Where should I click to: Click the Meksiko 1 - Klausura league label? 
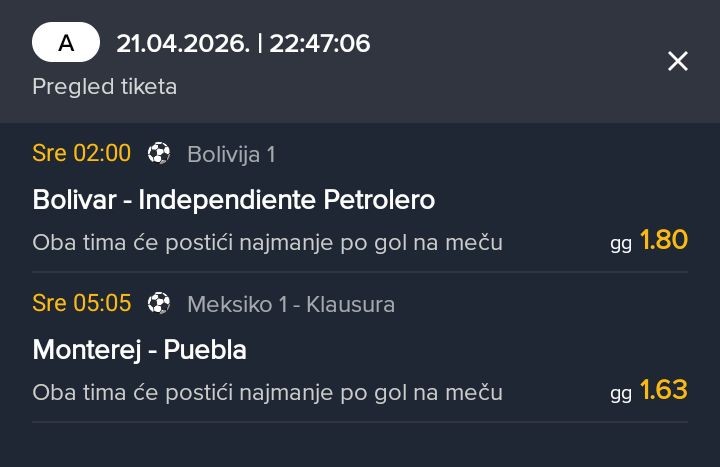coord(291,304)
